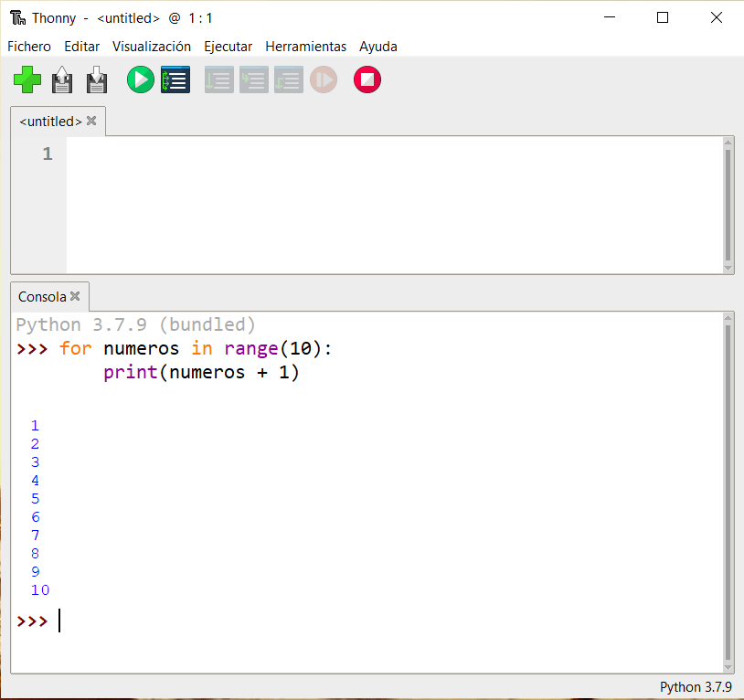Expand the Herramientas menu
The width and height of the screenshot is (744, 700).
(x=306, y=47)
